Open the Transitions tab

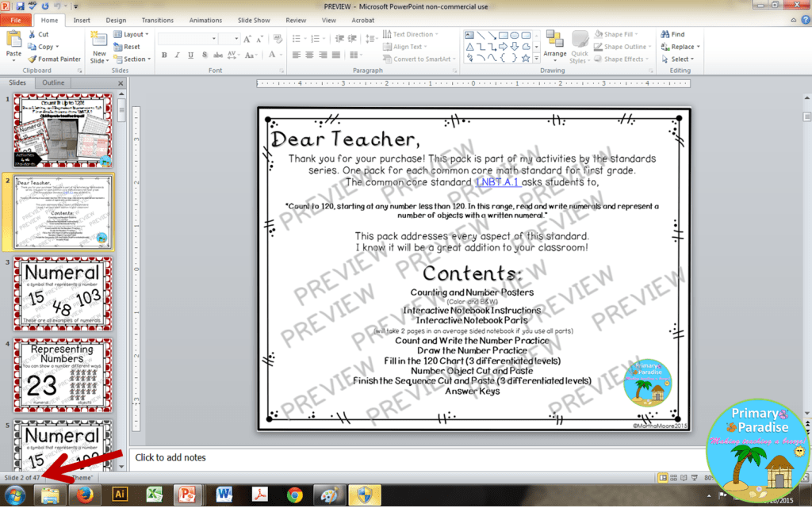tap(158, 20)
